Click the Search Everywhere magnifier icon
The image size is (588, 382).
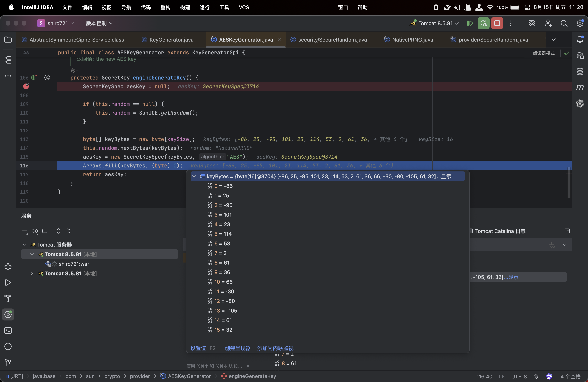coord(564,23)
